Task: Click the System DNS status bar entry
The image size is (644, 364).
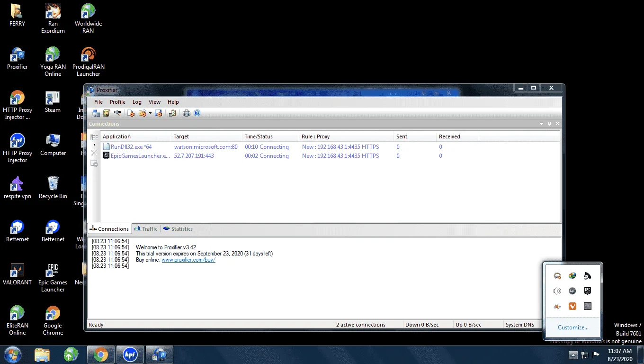Action: pyautogui.click(x=520, y=325)
